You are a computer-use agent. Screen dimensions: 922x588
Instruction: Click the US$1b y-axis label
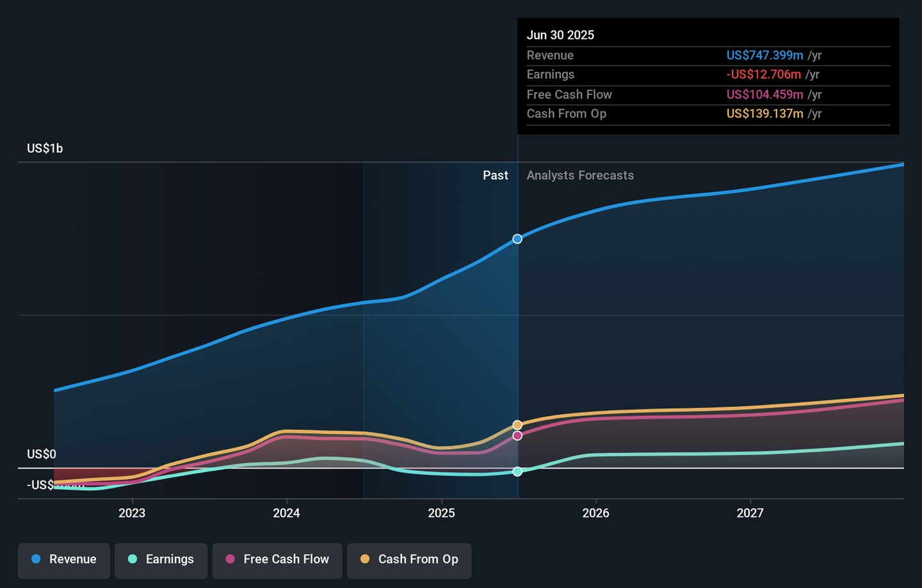tap(45, 148)
